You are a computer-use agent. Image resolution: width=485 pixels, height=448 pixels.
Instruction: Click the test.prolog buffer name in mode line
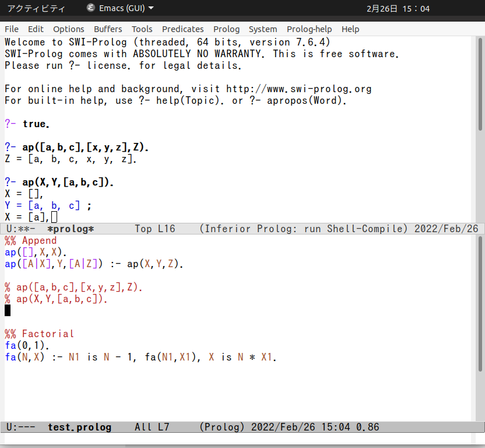[x=79, y=427]
